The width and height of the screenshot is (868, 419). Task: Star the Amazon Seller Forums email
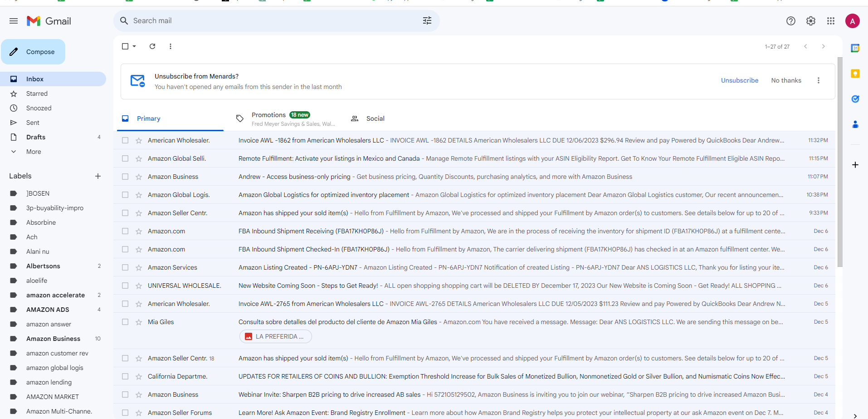click(139, 413)
